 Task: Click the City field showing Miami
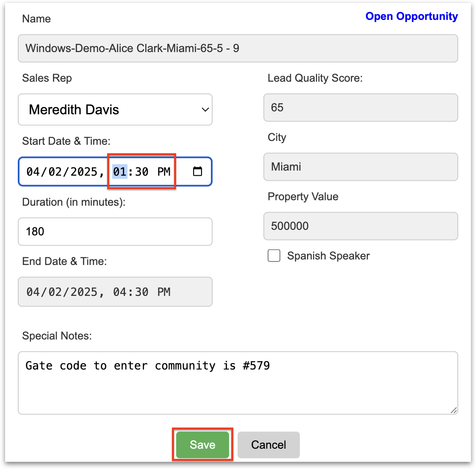(x=360, y=167)
